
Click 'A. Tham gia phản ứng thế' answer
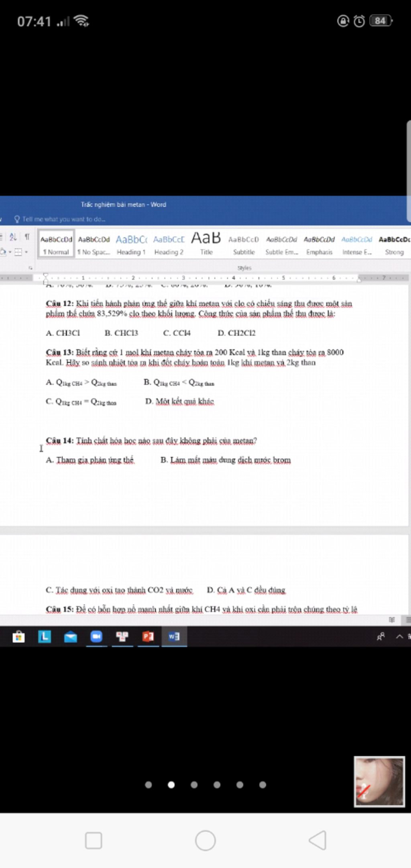[90, 460]
